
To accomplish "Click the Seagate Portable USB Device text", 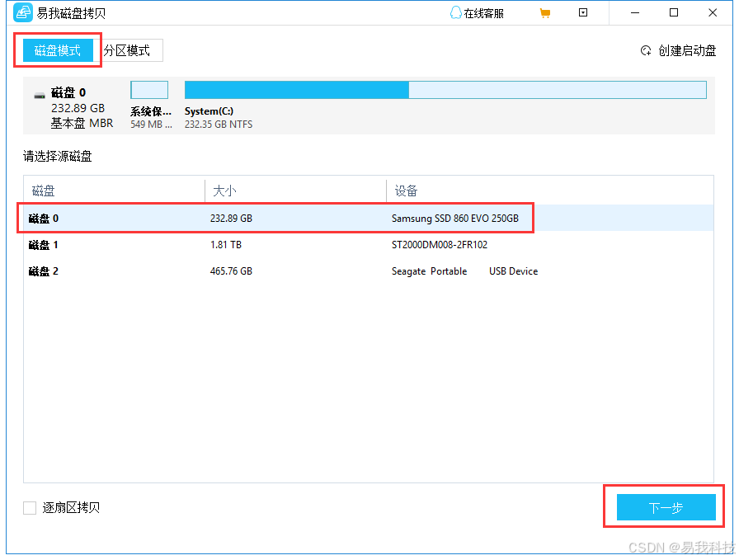I will (464, 271).
